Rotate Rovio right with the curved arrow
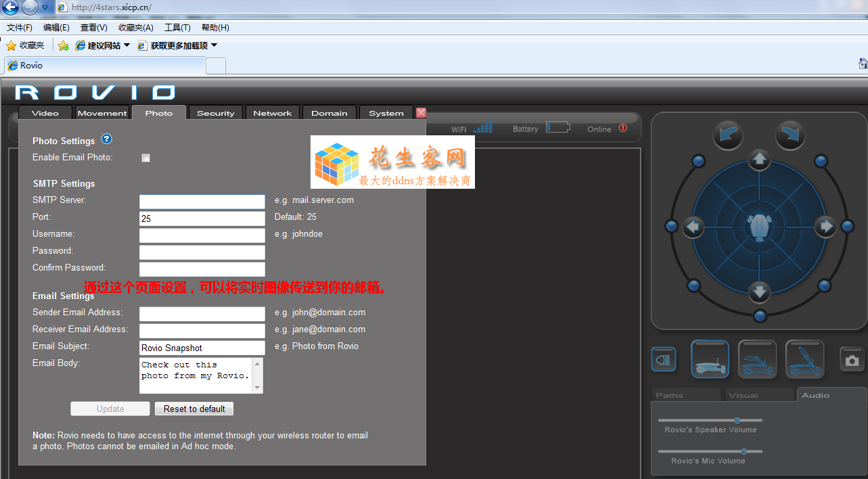 (790, 135)
